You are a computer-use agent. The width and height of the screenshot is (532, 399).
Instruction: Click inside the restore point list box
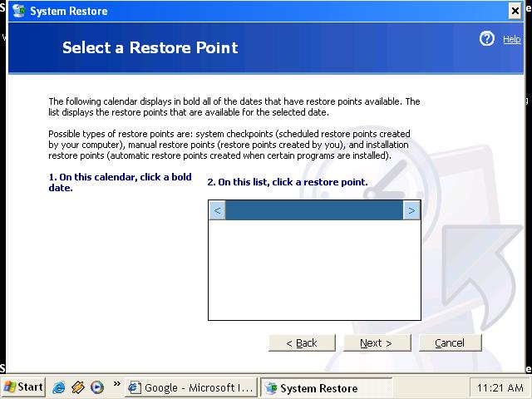click(x=314, y=269)
